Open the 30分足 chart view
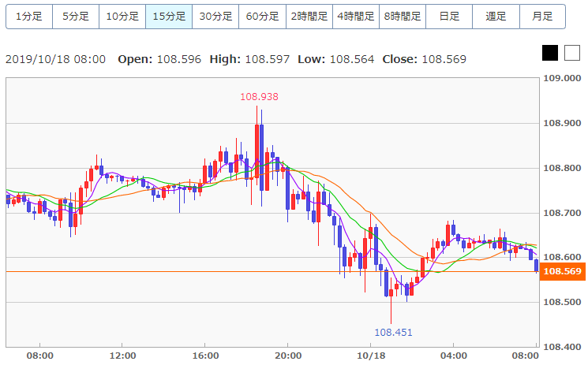Image resolution: width=588 pixels, height=365 pixels. [215, 17]
